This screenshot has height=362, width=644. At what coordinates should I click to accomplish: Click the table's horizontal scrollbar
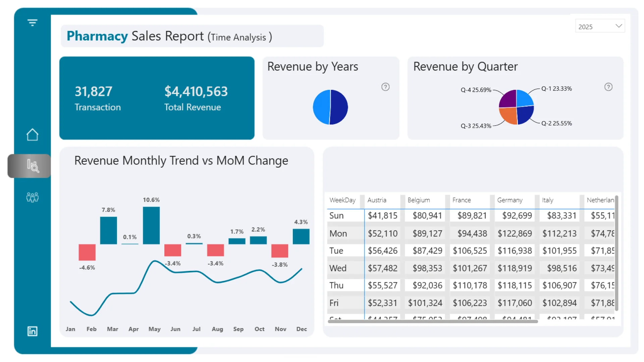point(433,321)
